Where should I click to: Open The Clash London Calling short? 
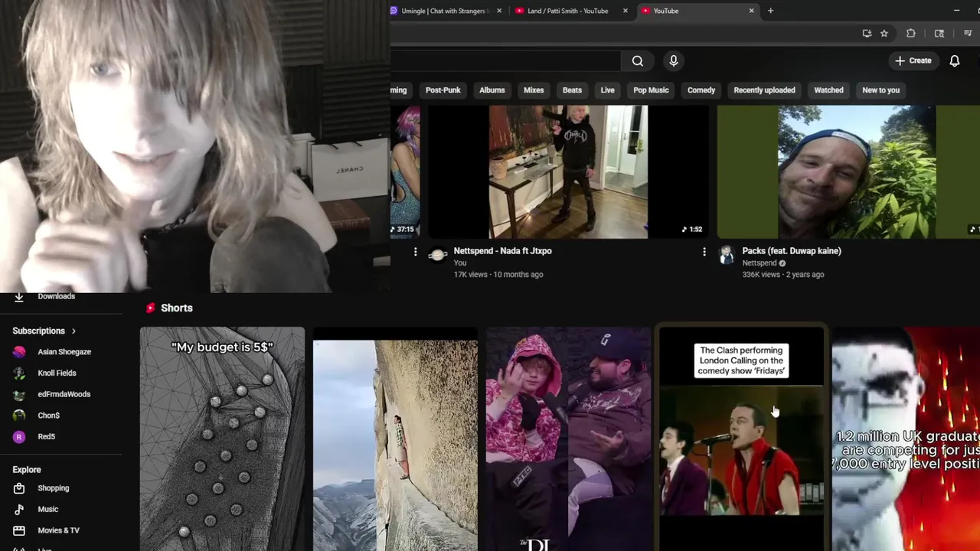(x=741, y=439)
